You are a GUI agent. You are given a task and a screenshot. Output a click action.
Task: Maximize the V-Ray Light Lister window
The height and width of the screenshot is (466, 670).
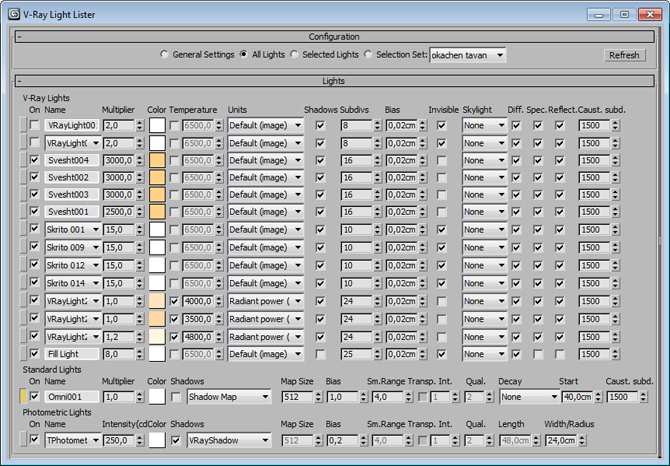tap(624, 15)
